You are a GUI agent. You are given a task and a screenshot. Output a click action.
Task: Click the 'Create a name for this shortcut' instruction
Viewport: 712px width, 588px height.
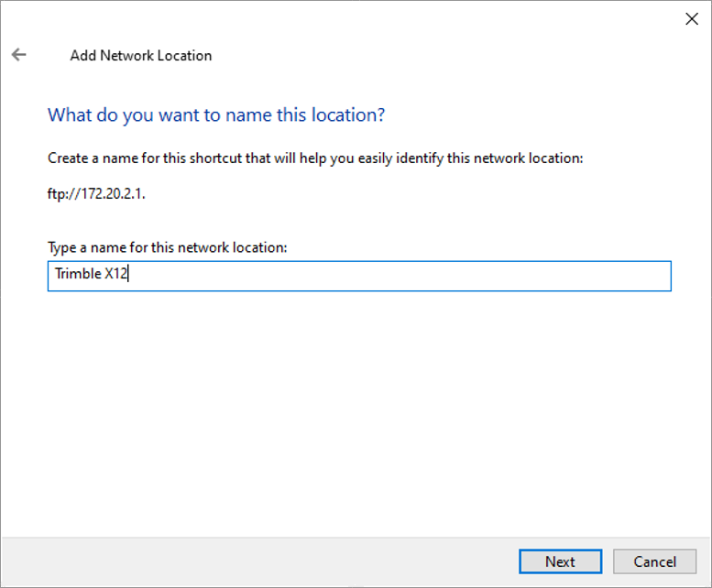315,158
